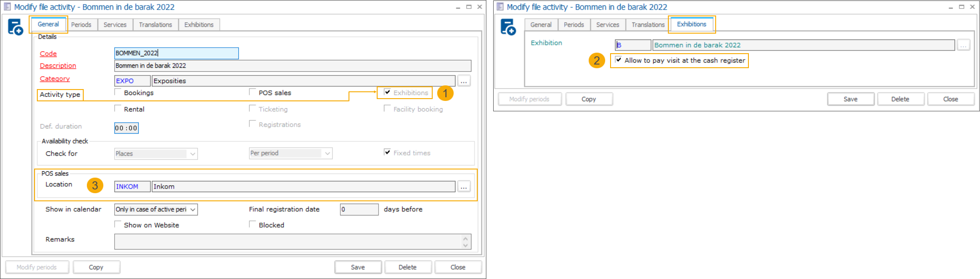This screenshot has width=980, height=279.
Task: Switch to Translations tab in left window
Action: tap(156, 25)
